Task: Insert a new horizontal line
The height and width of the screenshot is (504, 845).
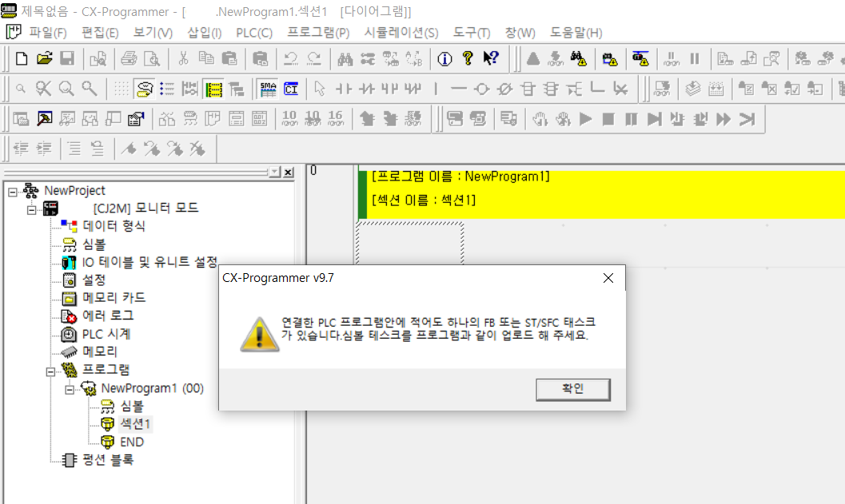Action: point(459,89)
